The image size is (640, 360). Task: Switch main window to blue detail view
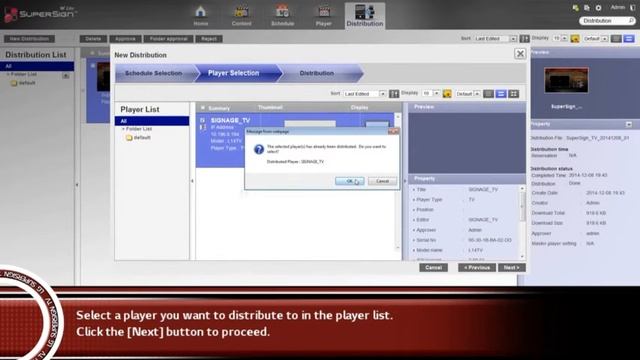[x=629, y=39]
